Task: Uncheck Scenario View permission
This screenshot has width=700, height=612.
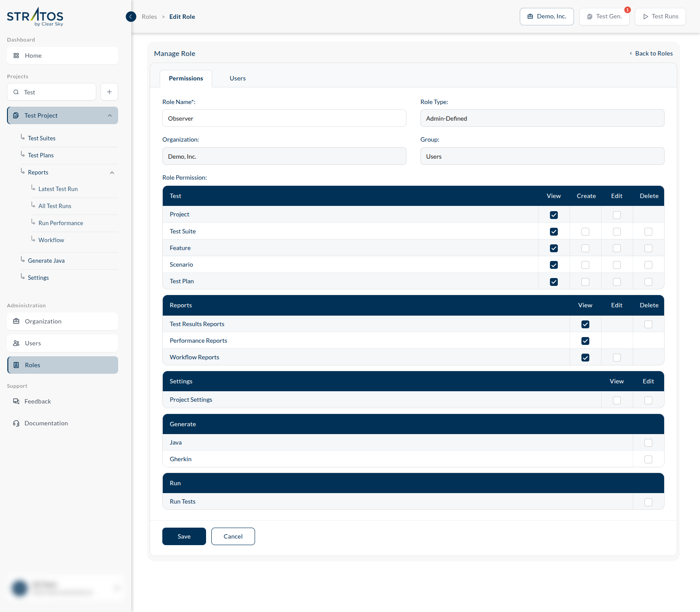Action: pyautogui.click(x=554, y=265)
